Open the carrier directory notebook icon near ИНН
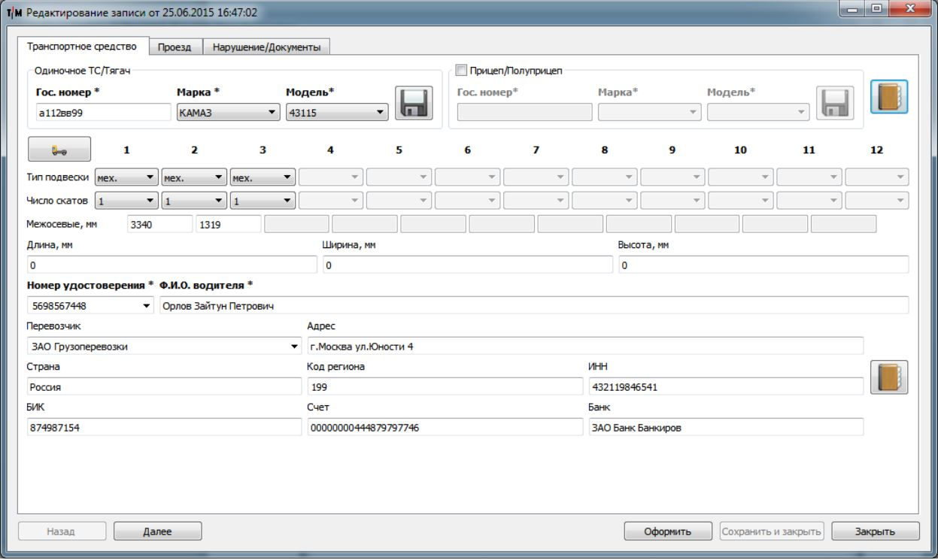This screenshot has height=560, width=938. pos(889,377)
